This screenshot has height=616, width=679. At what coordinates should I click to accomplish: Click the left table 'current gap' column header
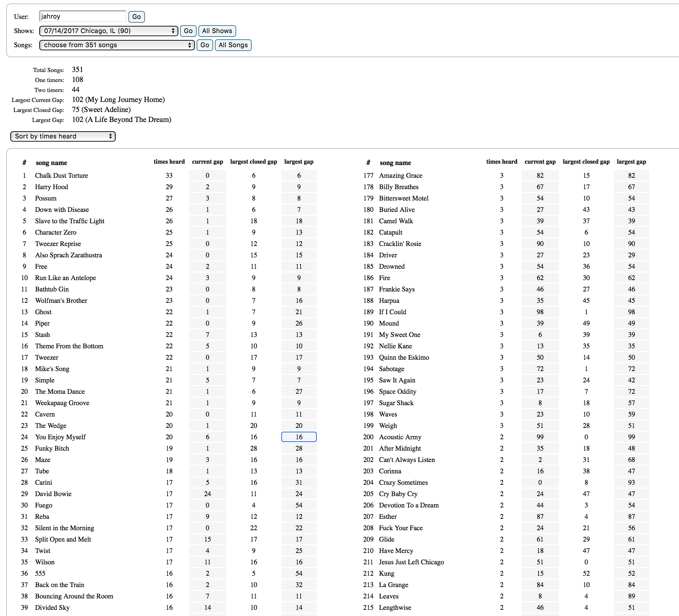click(x=207, y=162)
